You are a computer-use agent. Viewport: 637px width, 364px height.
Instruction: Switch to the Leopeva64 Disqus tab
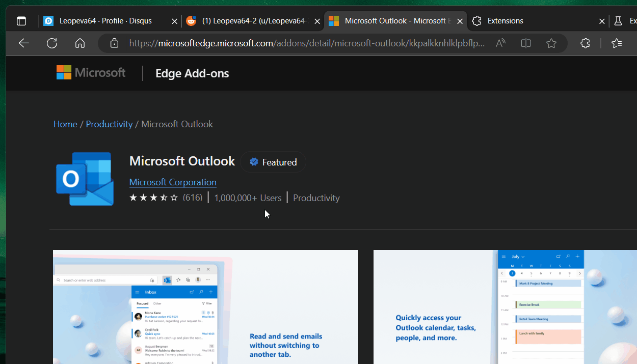[102, 21]
